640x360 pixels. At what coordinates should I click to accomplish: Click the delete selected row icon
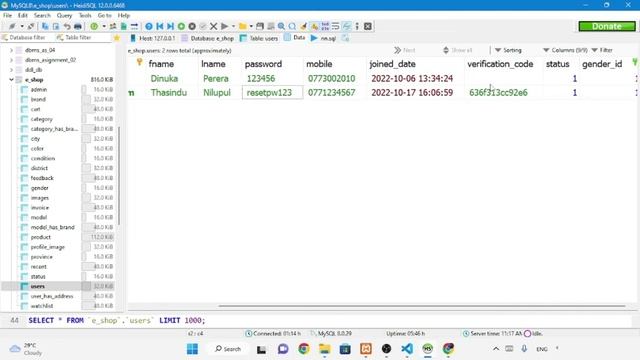[x=192, y=27]
